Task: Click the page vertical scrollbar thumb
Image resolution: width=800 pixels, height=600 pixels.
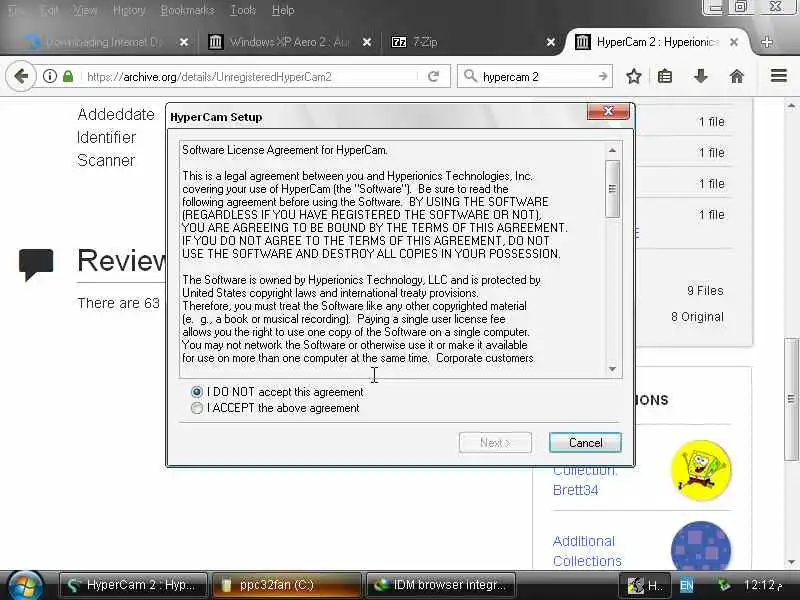Action: tap(791, 399)
